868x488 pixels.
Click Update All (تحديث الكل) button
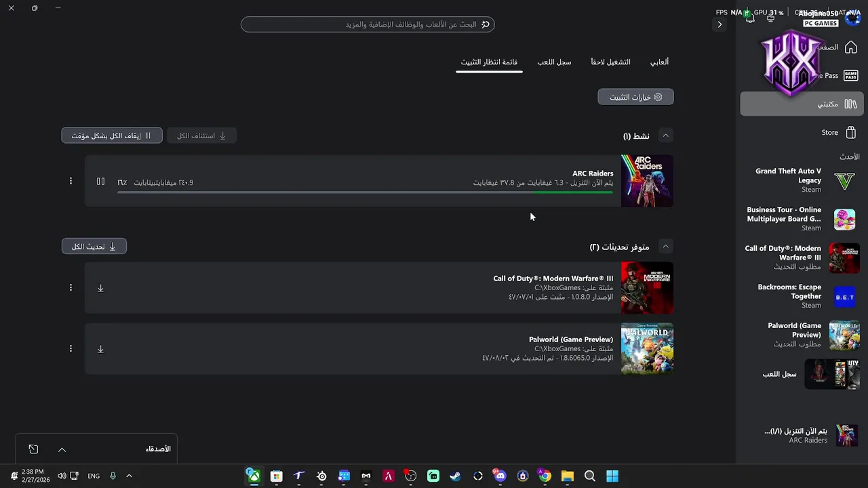point(94,247)
